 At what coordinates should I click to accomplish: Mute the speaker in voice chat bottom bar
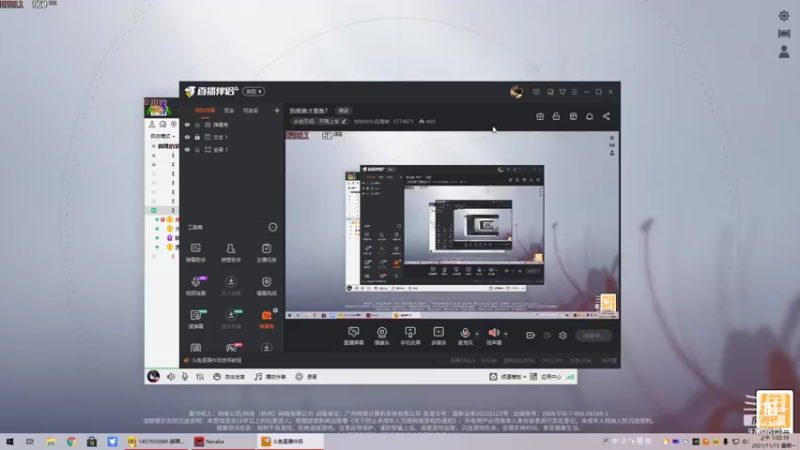point(170,377)
